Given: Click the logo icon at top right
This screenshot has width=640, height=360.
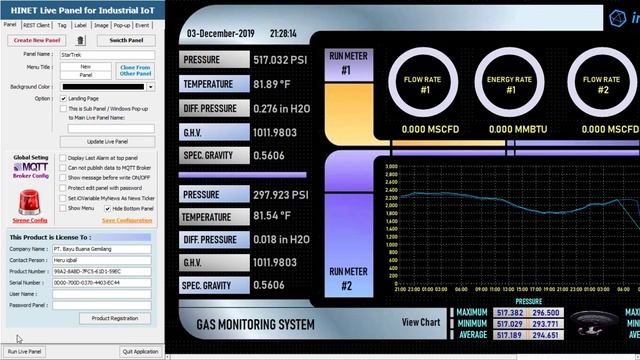Looking at the screenshot, I should (617, 18).
